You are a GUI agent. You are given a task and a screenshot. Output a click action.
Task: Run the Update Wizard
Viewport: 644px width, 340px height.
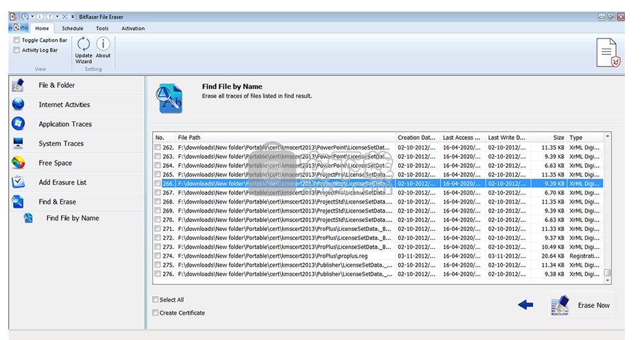coord(84,50)
